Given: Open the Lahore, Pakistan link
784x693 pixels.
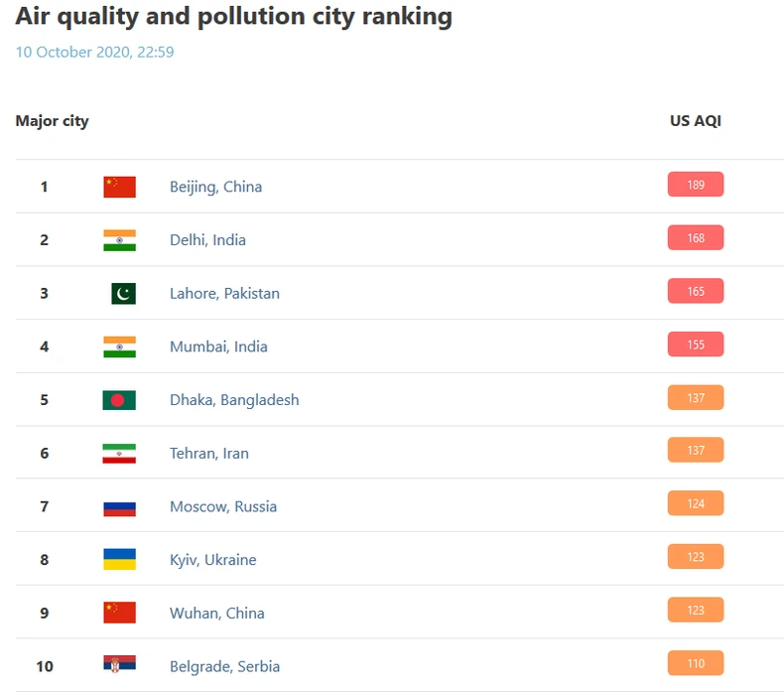Looking at the screenshot, I should [x=224, y=293].
